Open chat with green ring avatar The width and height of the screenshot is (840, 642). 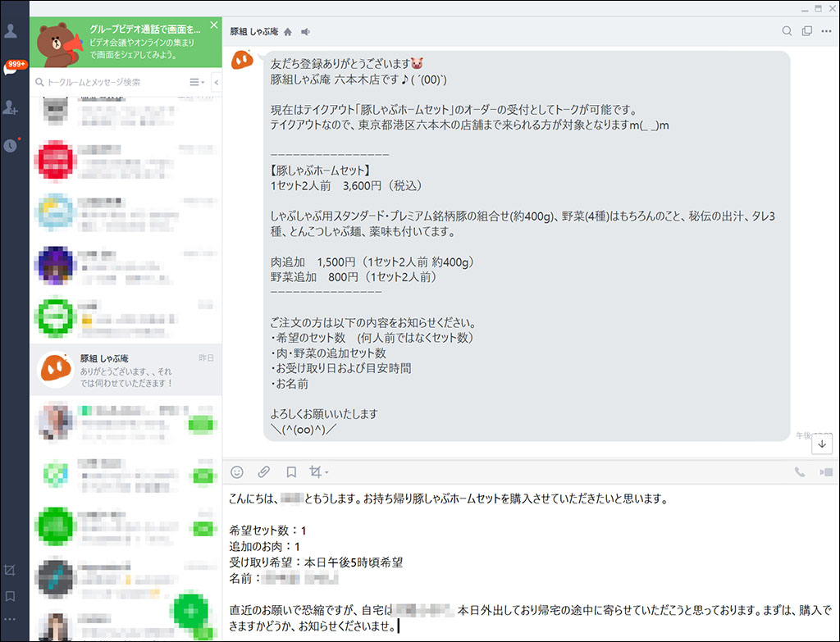point(126,317)
